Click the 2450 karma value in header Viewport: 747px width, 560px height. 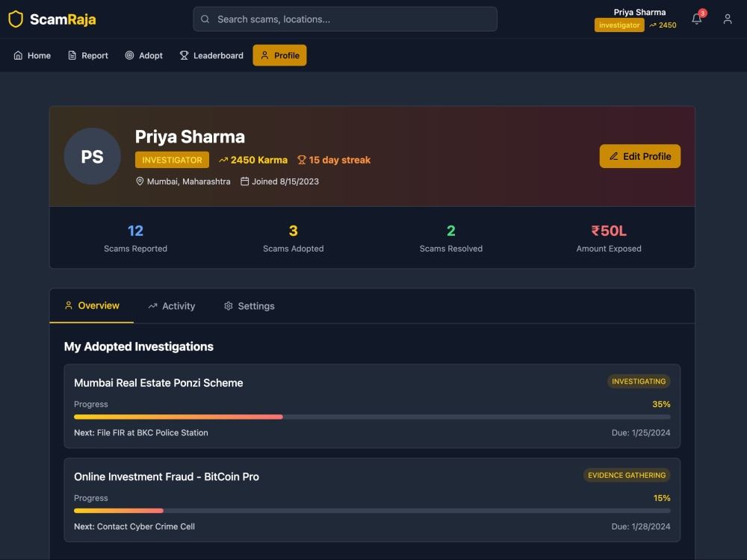(x=667, y=25)
